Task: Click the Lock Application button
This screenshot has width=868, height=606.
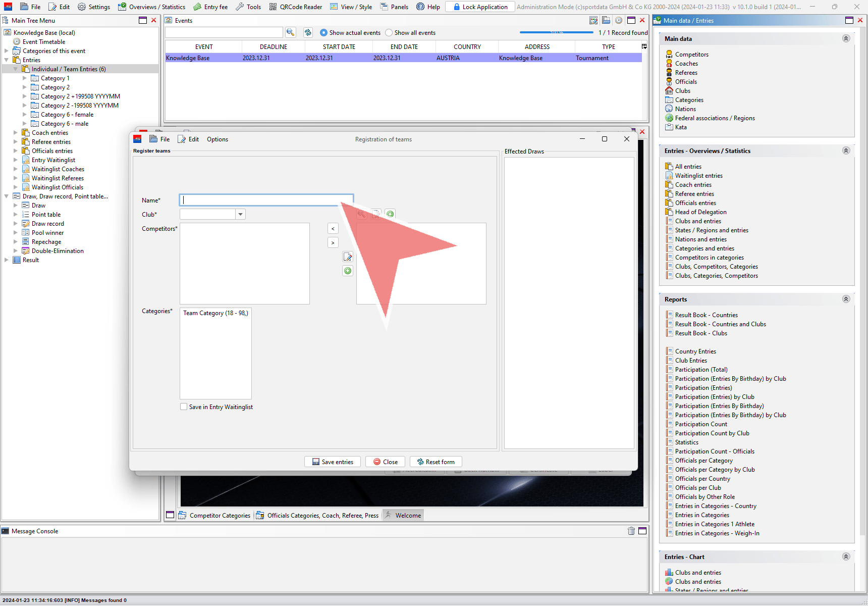Action: click(x=480, y=7)
